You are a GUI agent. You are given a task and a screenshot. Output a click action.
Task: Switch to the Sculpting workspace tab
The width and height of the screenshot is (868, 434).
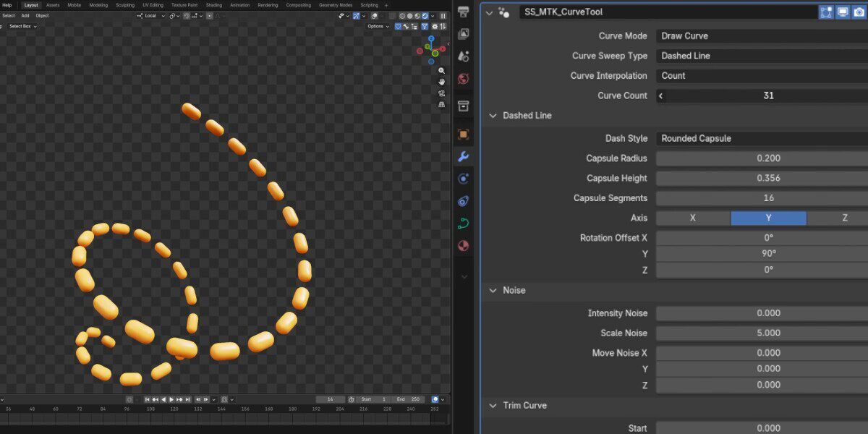[125, 5]
